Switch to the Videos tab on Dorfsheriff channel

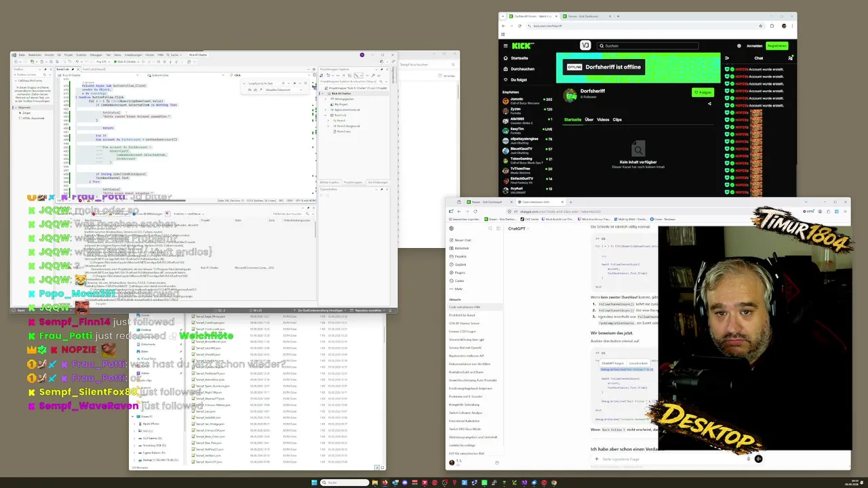click(603, 119)
